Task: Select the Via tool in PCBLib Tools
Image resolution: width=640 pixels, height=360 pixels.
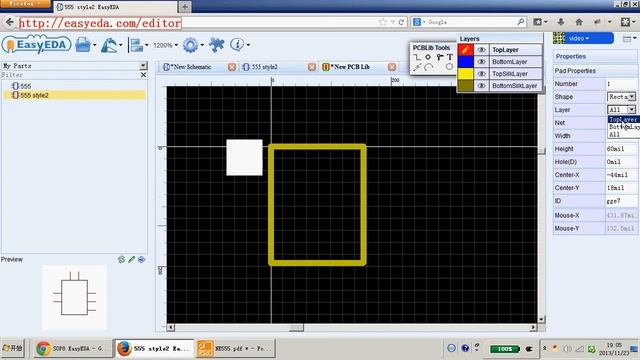Action: (439, 57)
